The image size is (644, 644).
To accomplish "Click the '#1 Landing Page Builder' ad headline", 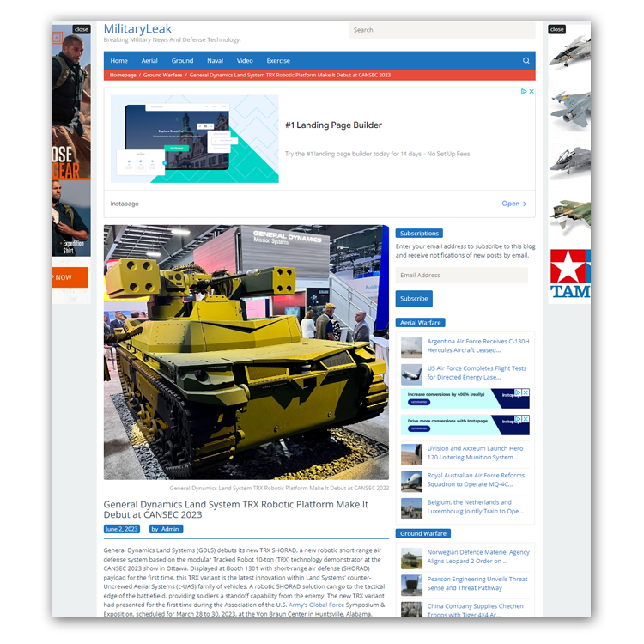I will [x=333, y=125].
